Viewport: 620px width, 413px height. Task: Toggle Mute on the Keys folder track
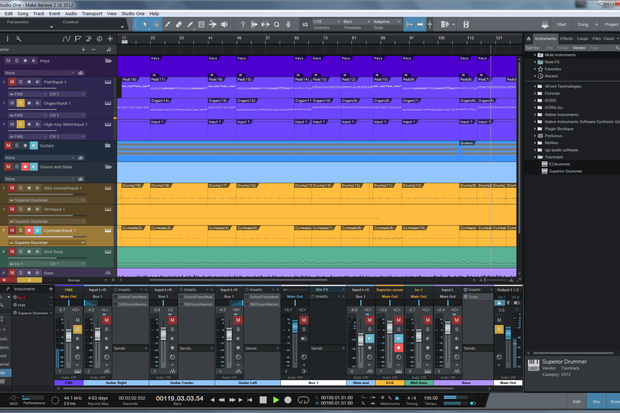8,61
